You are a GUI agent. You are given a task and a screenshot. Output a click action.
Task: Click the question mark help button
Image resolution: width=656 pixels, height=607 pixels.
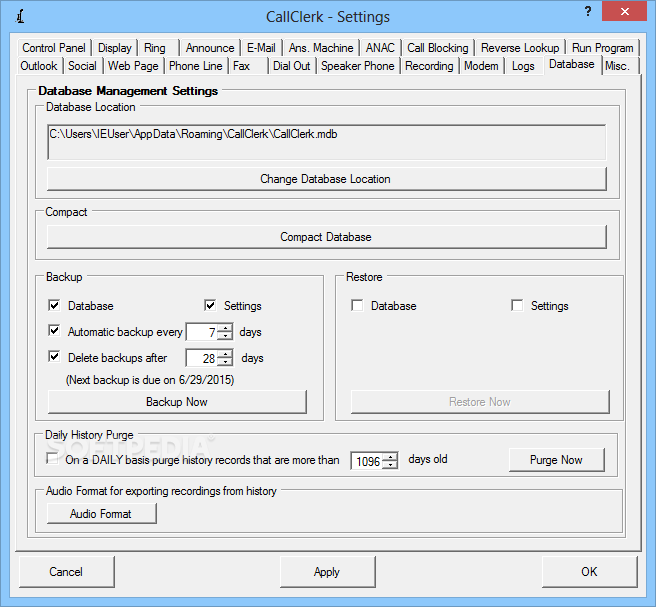[x=588, y=12]
